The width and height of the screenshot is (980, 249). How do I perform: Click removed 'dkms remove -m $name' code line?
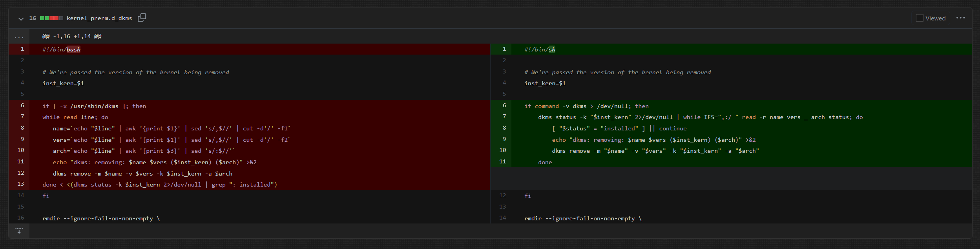142,174
